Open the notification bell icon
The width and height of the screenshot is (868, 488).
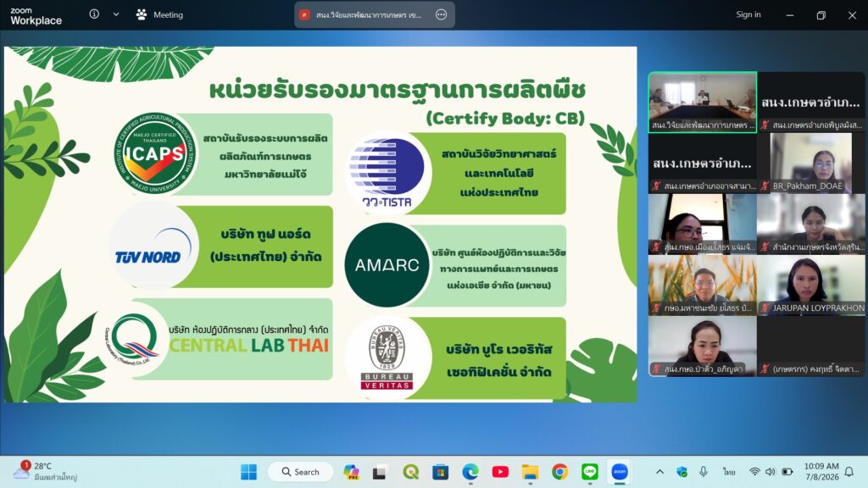coord(849,472)
